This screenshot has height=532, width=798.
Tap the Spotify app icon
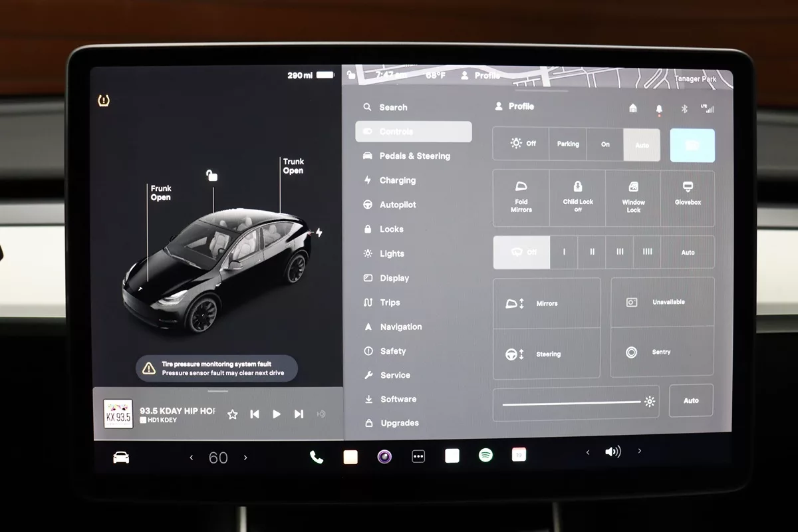pyautogui.click(x=486, y=456)
